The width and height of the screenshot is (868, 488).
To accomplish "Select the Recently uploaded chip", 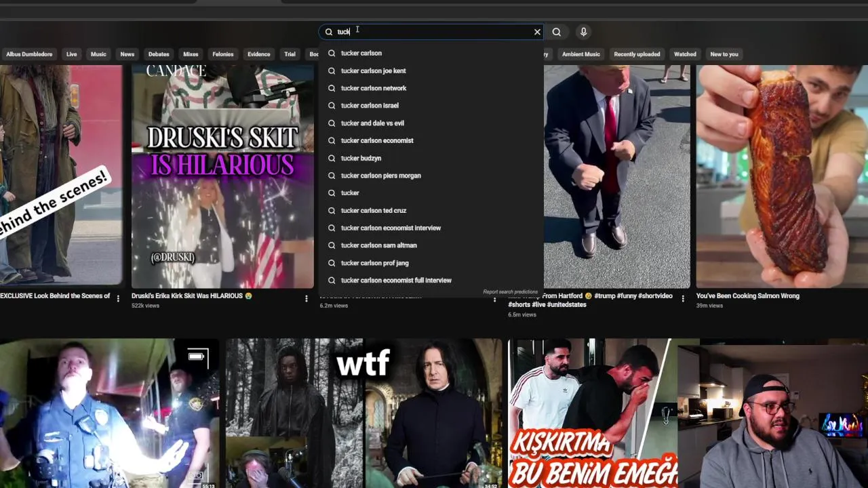I will (637, 54).
